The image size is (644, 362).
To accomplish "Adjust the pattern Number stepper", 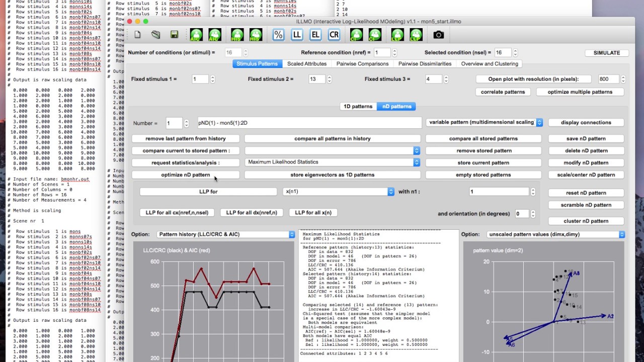I will tap(187, 123).
